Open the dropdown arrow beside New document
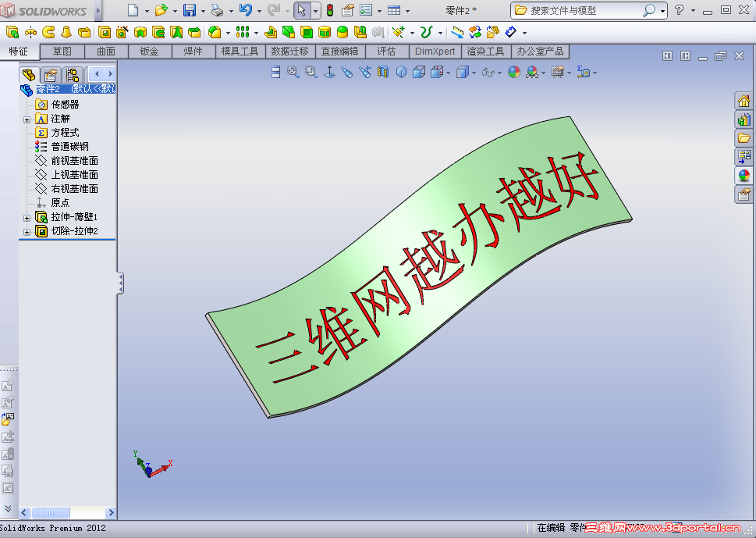Viewport: 756px width, 538px height. tap(147, 11)
